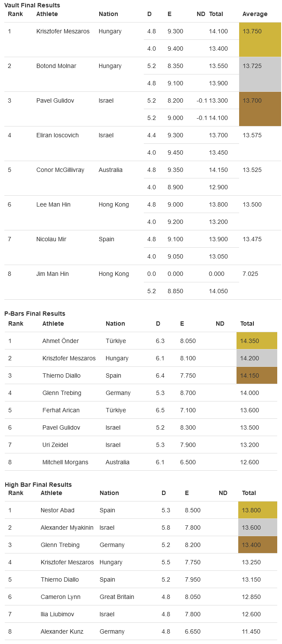This screenshot has height=644, width=282.
Task: Click Cameron Lynn's Great Britain nation cell
Action: tap(117, 597)
